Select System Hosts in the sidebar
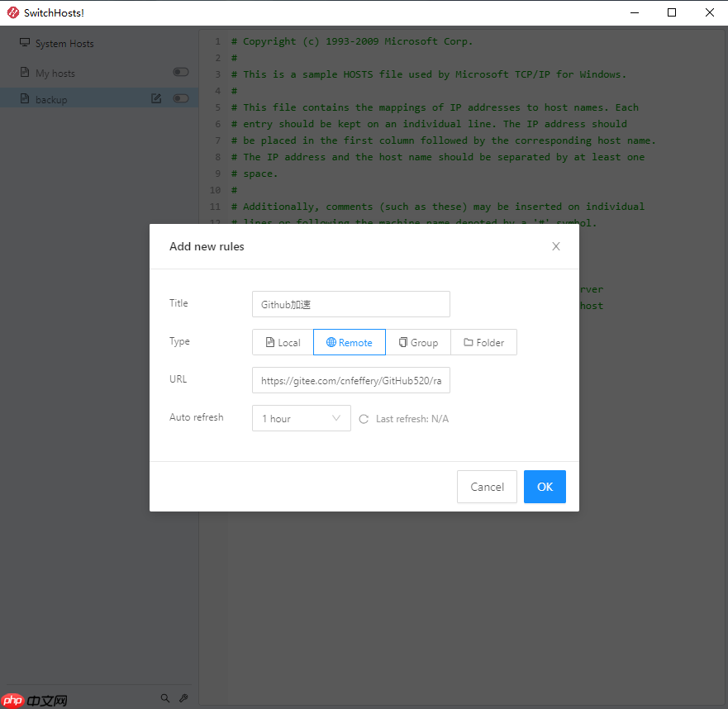This screenshot has width=728, height=709. [60, 43]
